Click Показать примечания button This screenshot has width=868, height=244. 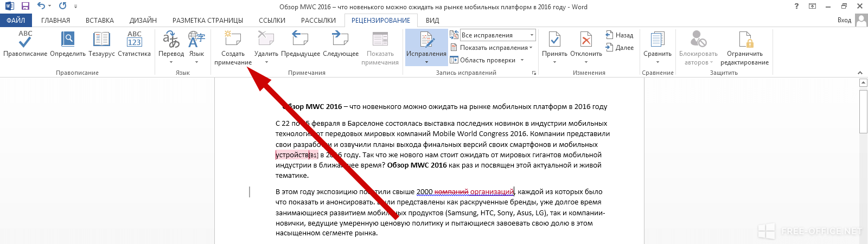pyautogui.click(x=380, y=48)
